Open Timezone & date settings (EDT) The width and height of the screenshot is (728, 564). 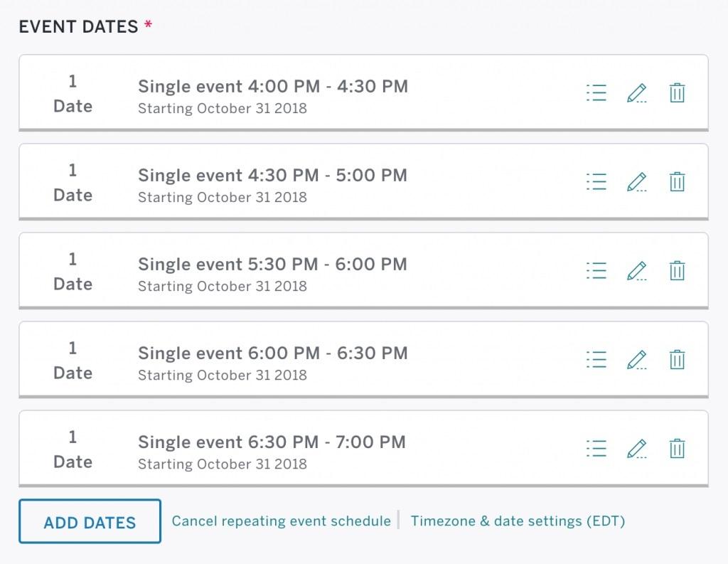[518, 521]
